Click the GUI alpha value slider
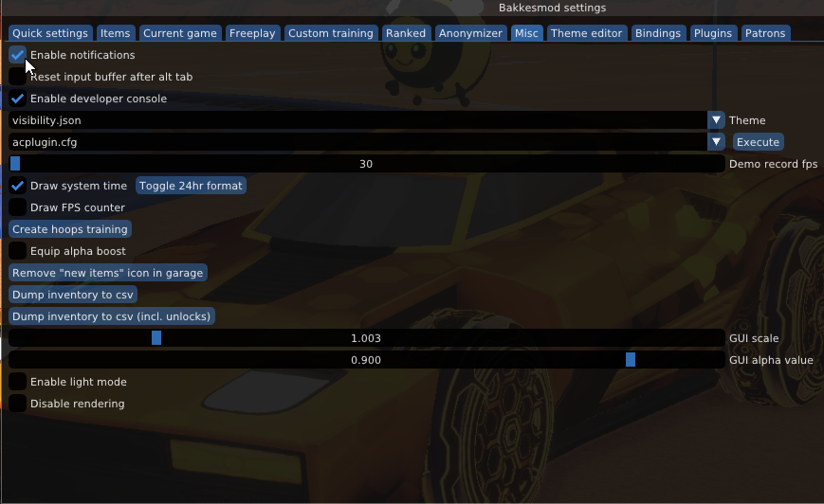 (366, 360)
